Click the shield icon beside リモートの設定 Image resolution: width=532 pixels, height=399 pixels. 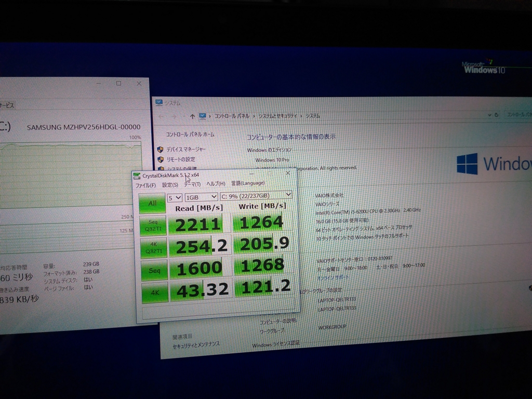[161, 160]
